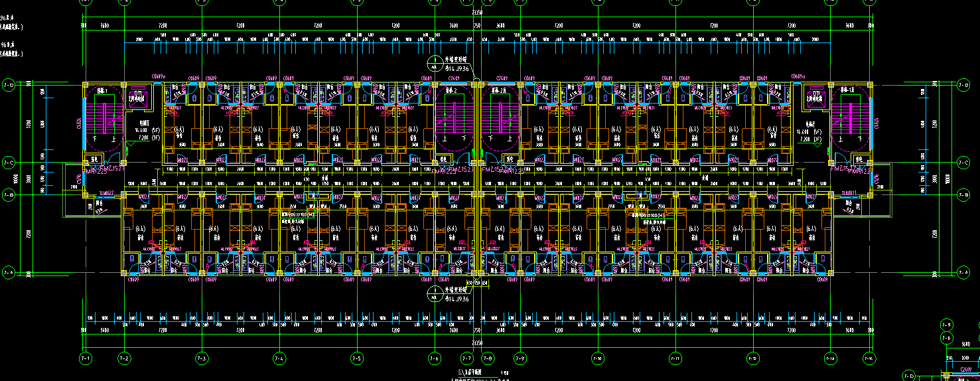Select the left-side 7-D axis bubble
Screen dimensions: 980x381
click(x=9, y=85)
